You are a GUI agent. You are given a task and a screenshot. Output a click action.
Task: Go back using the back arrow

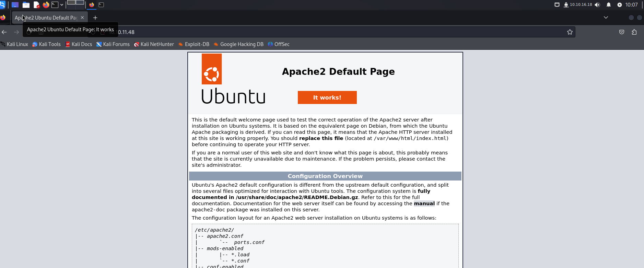[x=4, y=32]
